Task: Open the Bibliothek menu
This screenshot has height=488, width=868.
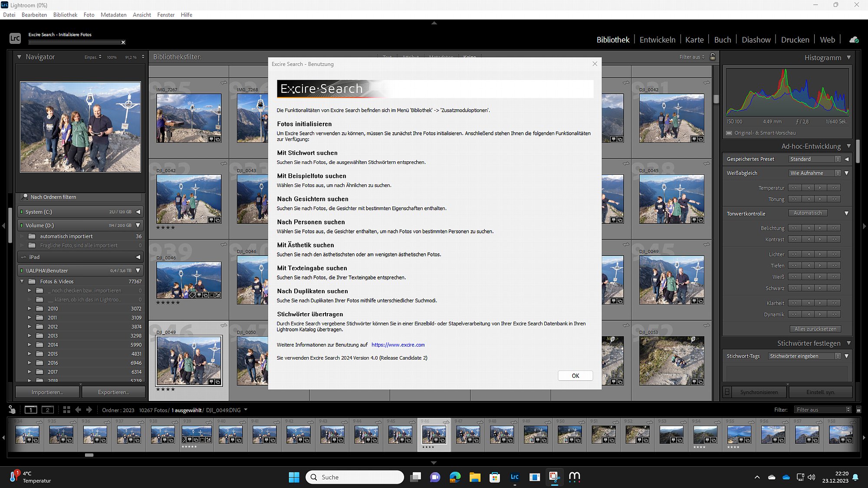Action: 65,15
